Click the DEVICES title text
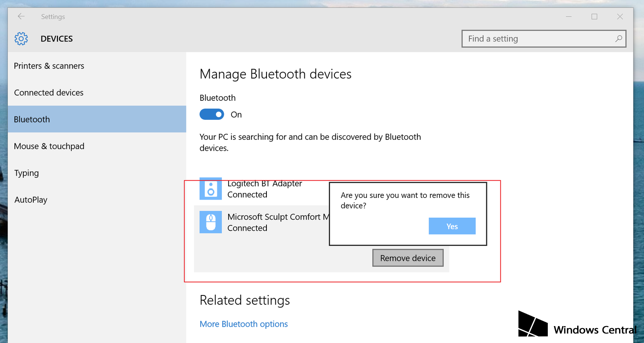 tap(57, 39)
